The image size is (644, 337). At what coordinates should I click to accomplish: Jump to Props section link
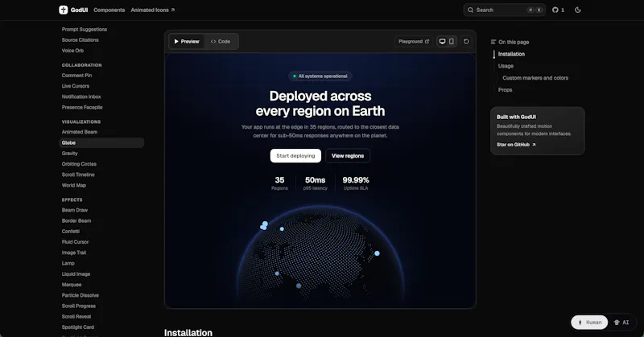coord(506,89)
